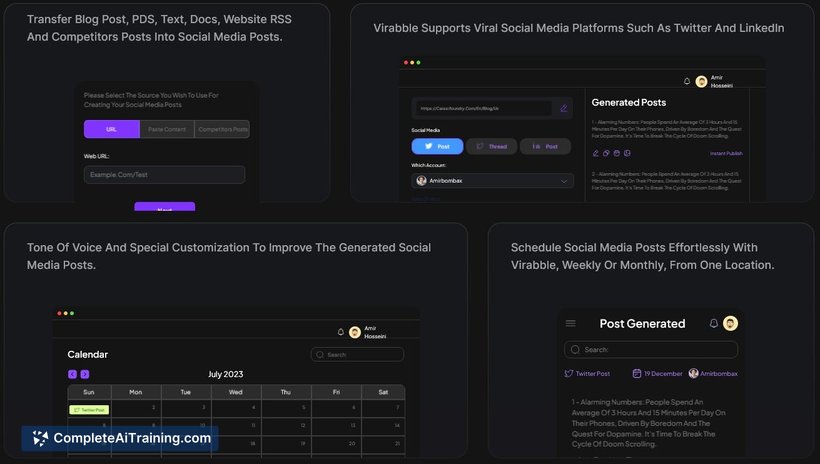
Task: Go to next month in the calendar
Action: tap(85, 374)
